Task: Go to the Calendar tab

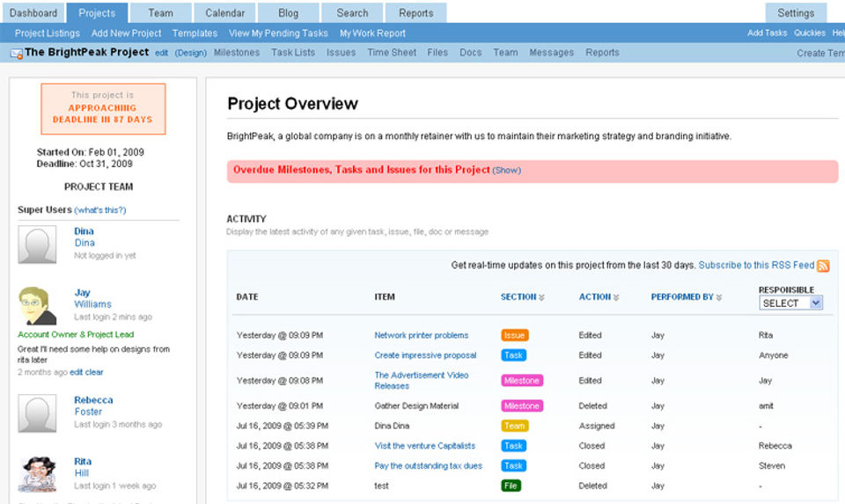Action: click(224, 13)
